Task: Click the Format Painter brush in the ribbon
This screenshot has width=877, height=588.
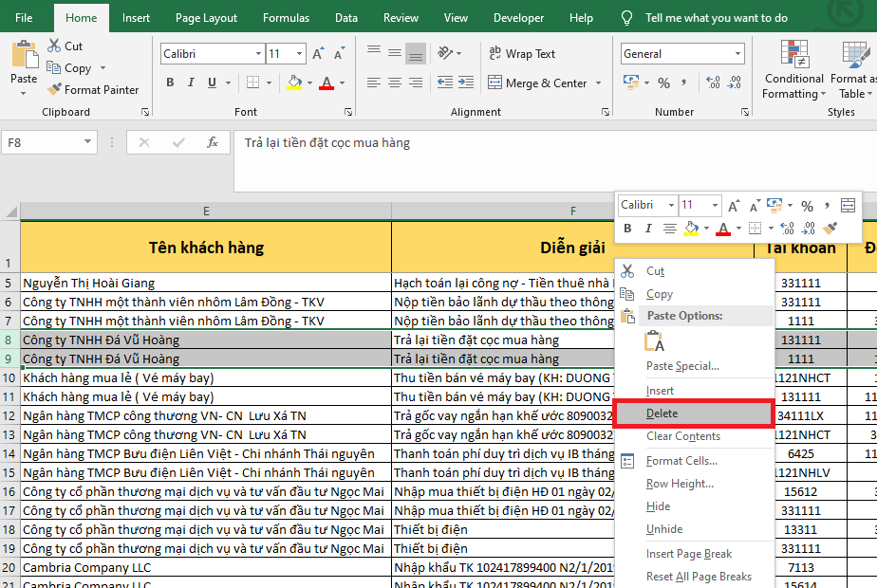Action: click(54, 90)
